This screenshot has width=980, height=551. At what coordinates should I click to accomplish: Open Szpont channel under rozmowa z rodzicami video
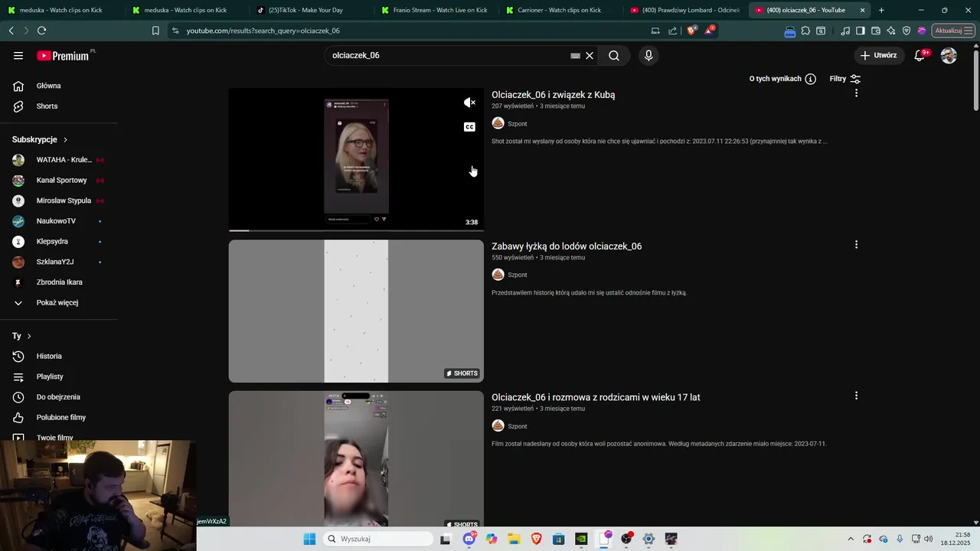(x=517, y=426)
